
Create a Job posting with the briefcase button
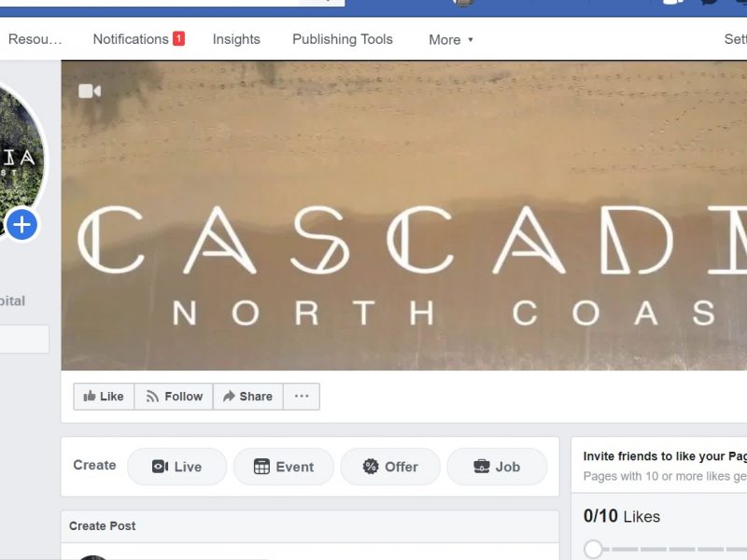[497, 467]
